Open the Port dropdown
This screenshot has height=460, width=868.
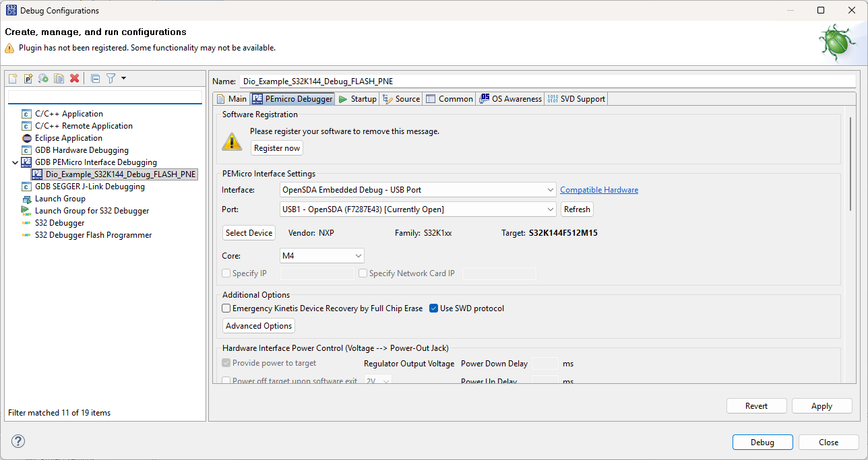click(418, 209)
